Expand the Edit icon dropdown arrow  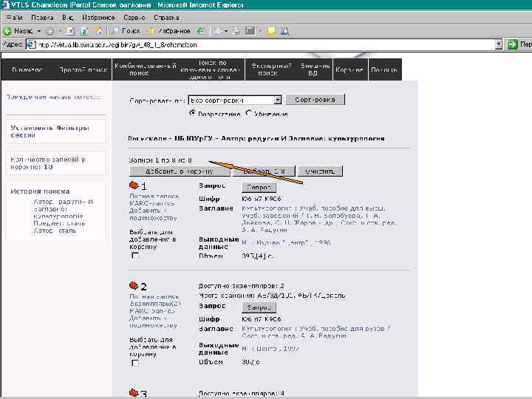[261, 31]
